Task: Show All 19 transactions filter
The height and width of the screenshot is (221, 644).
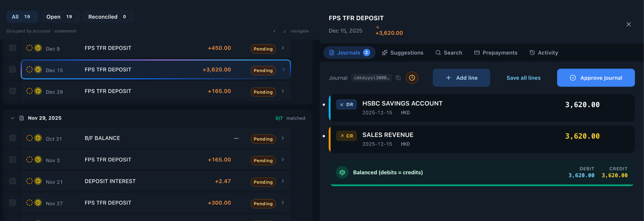Action: 22,17
